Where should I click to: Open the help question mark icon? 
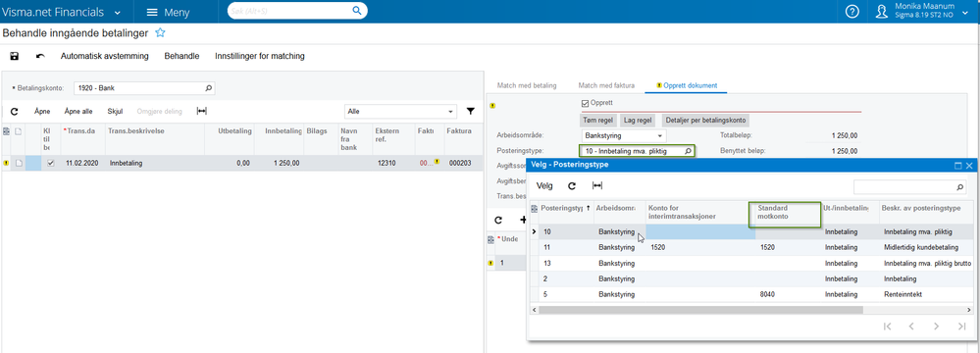[x=851, y=11]
